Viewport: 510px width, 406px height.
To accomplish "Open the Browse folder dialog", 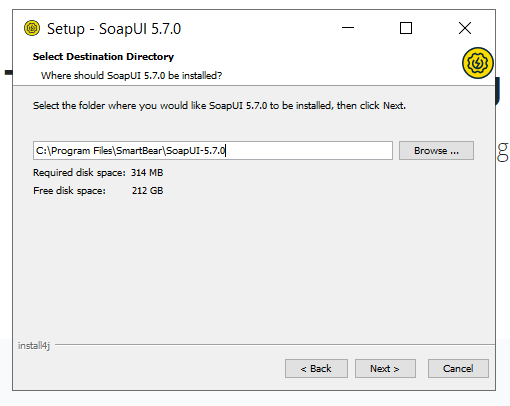I will coord(436,151).
